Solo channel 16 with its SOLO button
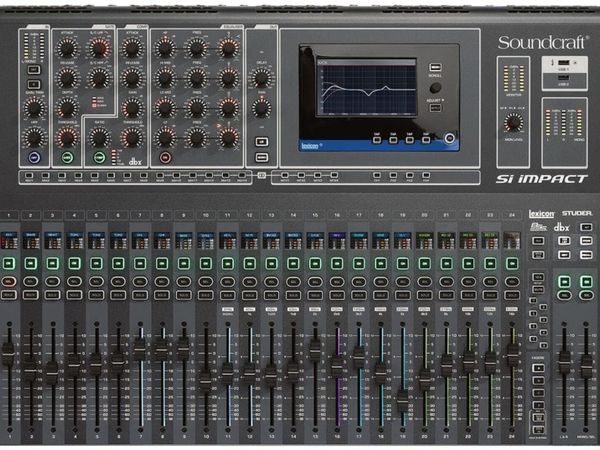 pos(337,295)
